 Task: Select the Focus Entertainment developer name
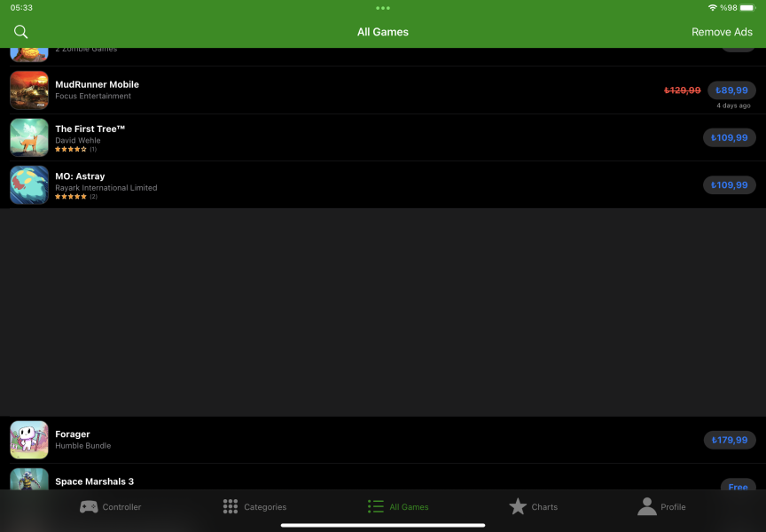[x=93, y=97]
